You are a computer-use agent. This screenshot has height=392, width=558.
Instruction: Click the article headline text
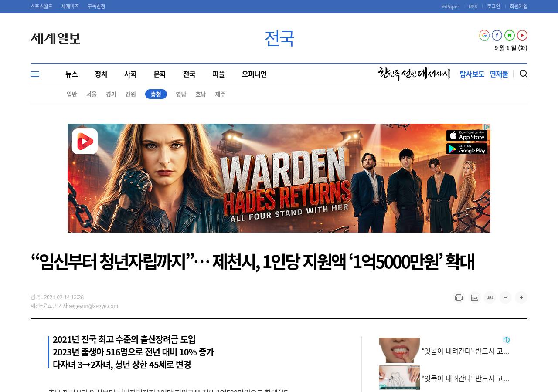(252, 262)
